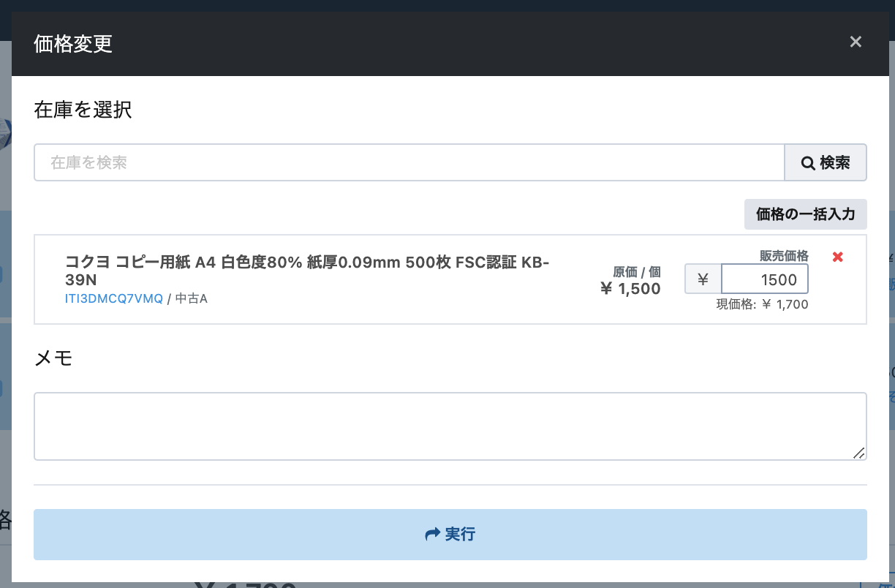
Task: Click the 在庫を検索 search field
Action: [409, 162]
